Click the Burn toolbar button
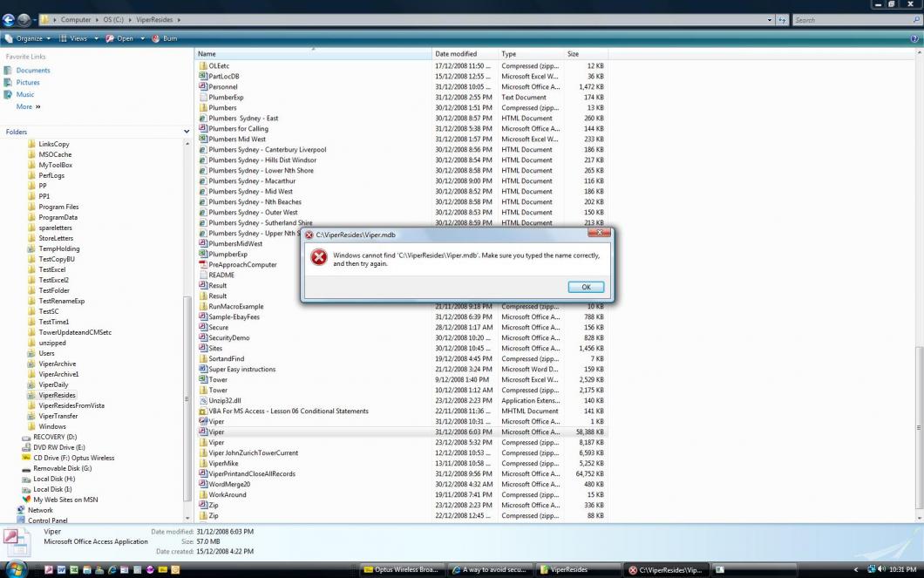This screenshot has width=924, height=578. tap(165, 39)
